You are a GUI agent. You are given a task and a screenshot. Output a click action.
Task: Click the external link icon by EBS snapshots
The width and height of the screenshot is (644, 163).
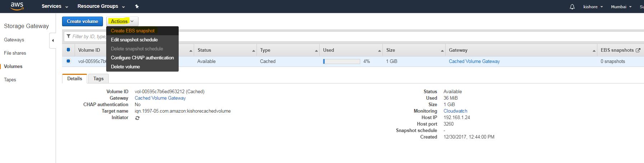pos(638,50)
